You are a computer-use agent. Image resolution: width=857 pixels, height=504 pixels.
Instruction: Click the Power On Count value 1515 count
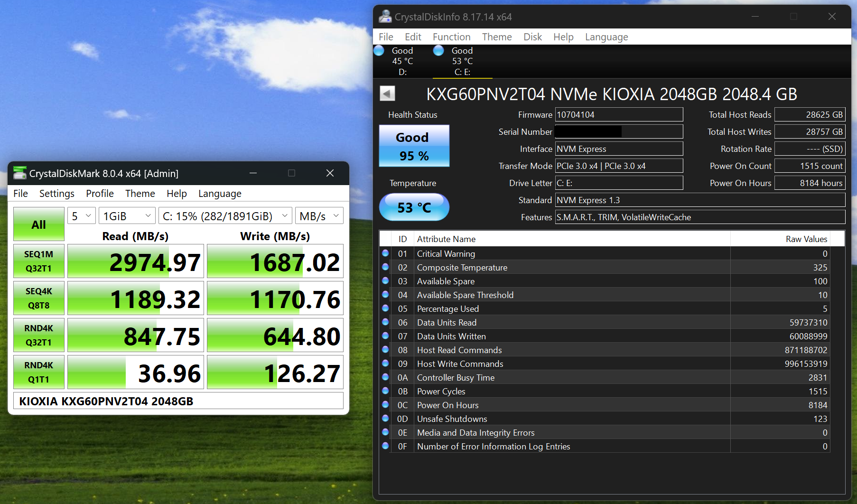click(x=810, y=166)
